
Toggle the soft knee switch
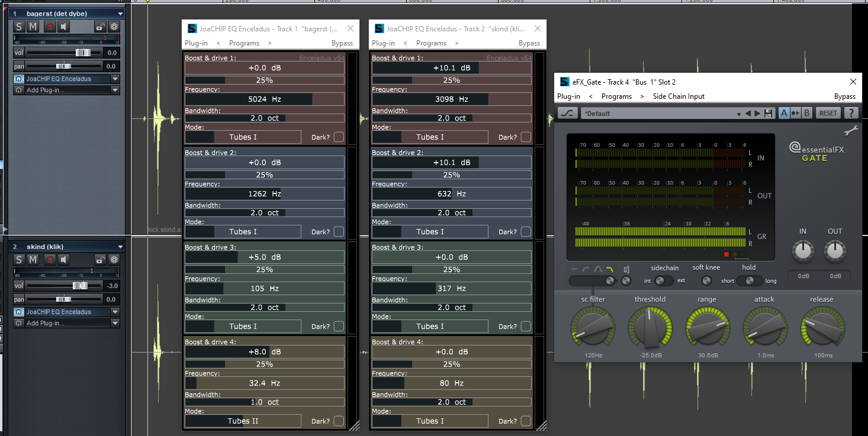[706, 280]
